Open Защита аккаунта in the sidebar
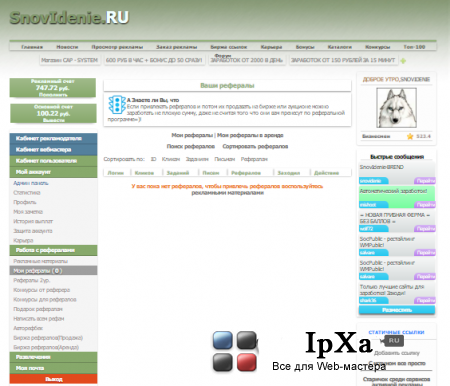 pos(33,231)
